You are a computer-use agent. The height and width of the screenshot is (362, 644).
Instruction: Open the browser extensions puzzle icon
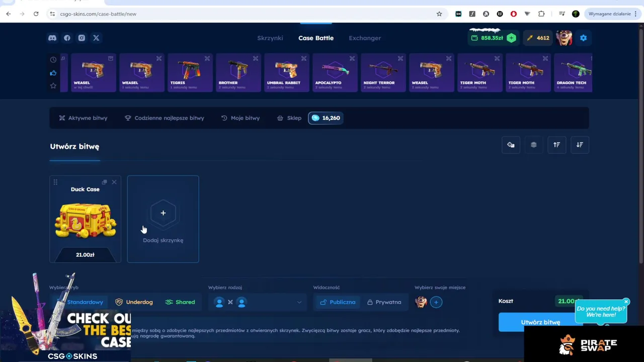(541, 14)
